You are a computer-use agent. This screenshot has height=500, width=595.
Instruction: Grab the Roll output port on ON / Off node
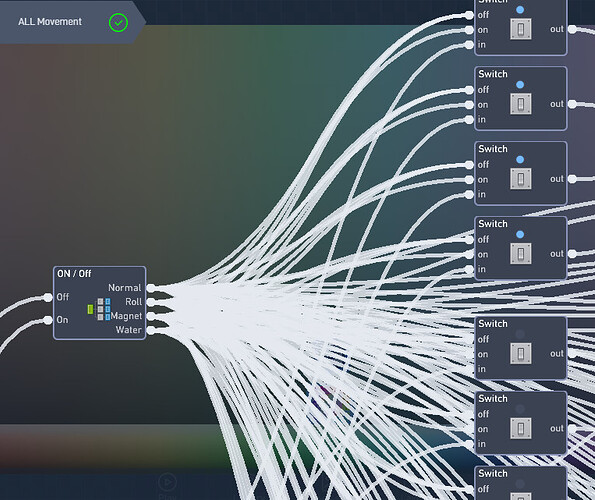click(151, 302)
